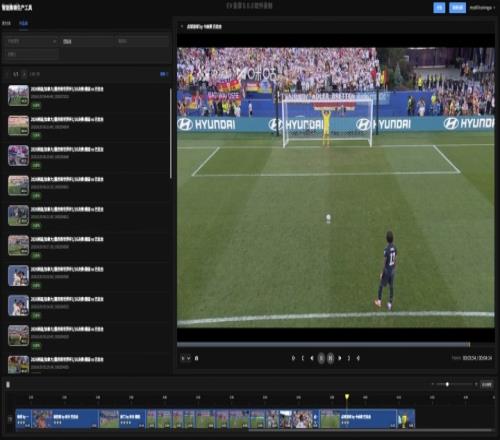This screenshot has height=440, width=500.
Task: Click the video progress bar under the player
Action: tap(323, 344)
